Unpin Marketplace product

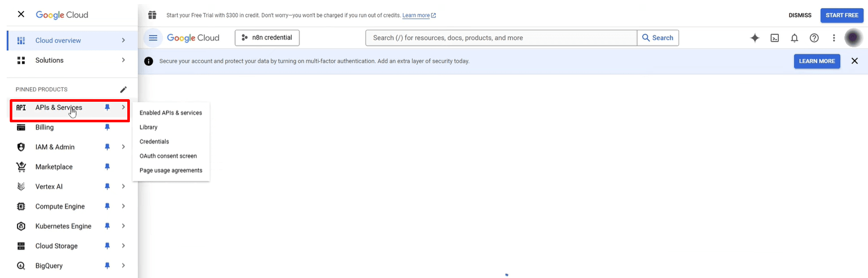[x=107, y=167]
